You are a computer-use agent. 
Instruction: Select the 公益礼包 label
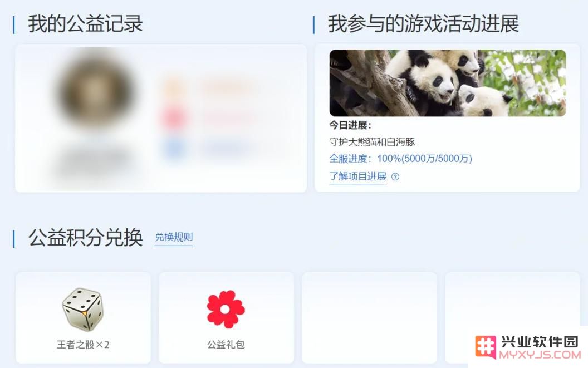(226, 345)
